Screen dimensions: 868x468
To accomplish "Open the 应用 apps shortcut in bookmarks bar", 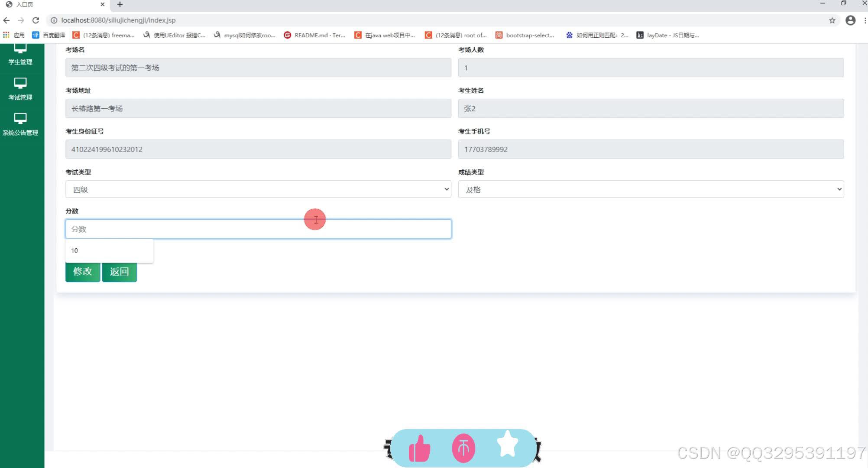I will click(x=14, y=35).
